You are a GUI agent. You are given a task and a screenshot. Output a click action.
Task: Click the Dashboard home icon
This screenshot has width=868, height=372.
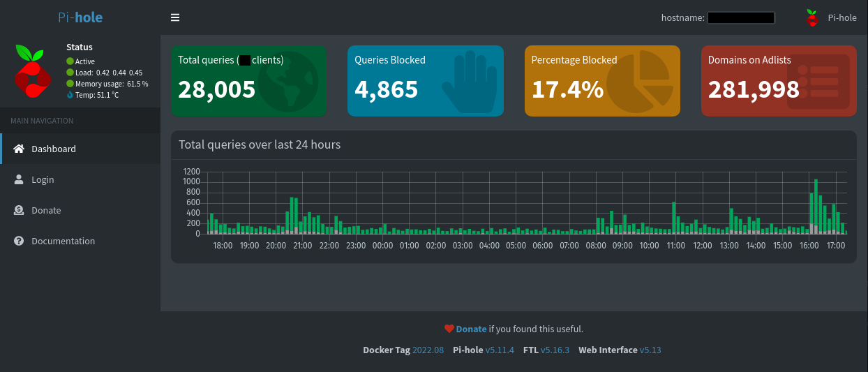point(19,149)
